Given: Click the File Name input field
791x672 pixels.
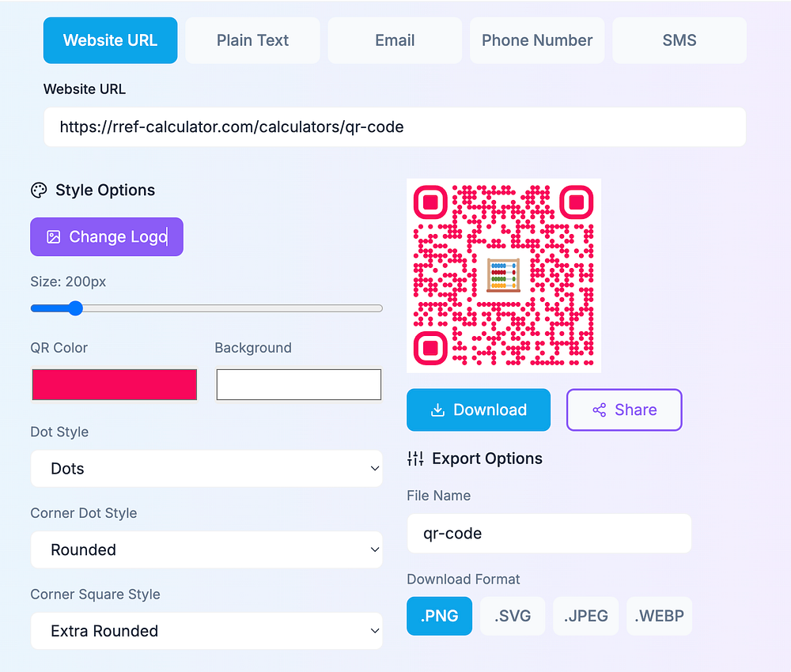Looking at the screenshot, I should point(549,534).
